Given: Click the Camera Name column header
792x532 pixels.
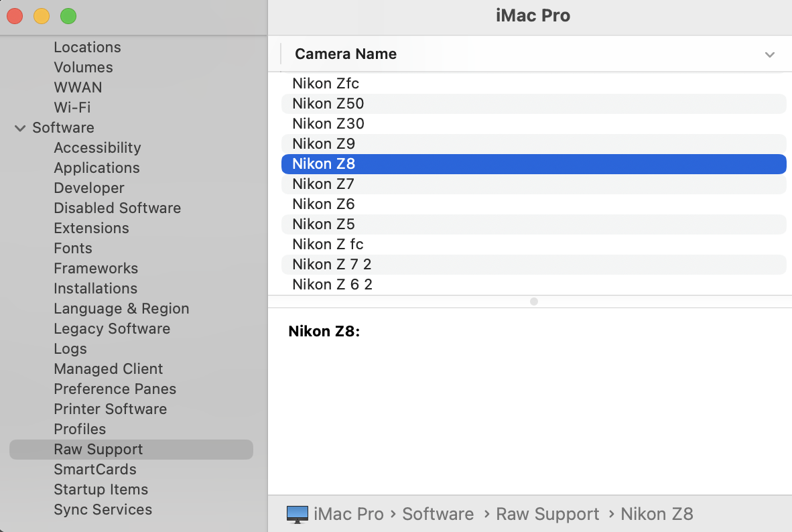Looking at the screenshot, I should click(346, 54).
